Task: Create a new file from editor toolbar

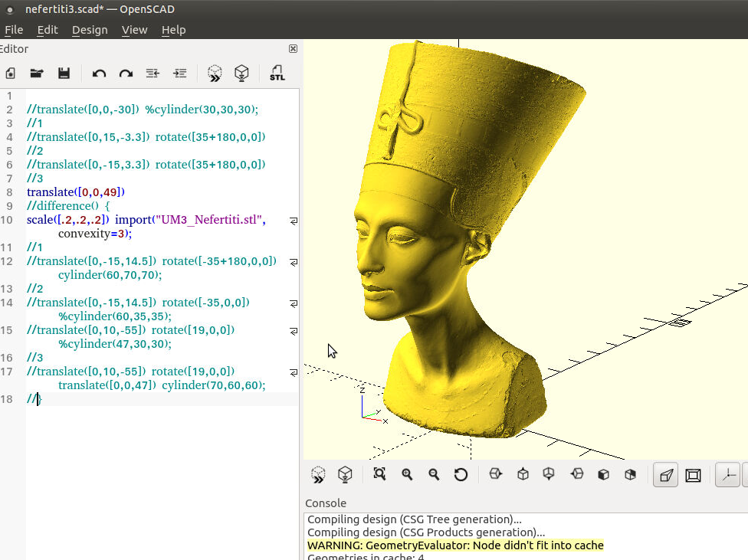Action: [11, 73]
